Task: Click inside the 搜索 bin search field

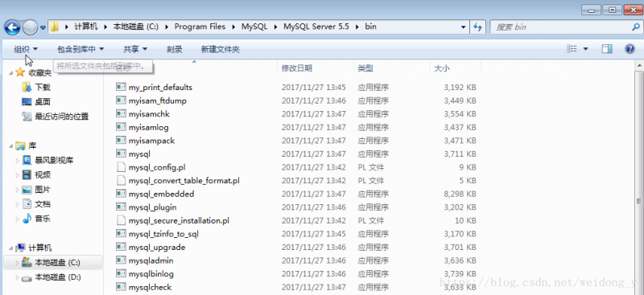Action: [560, 27]
